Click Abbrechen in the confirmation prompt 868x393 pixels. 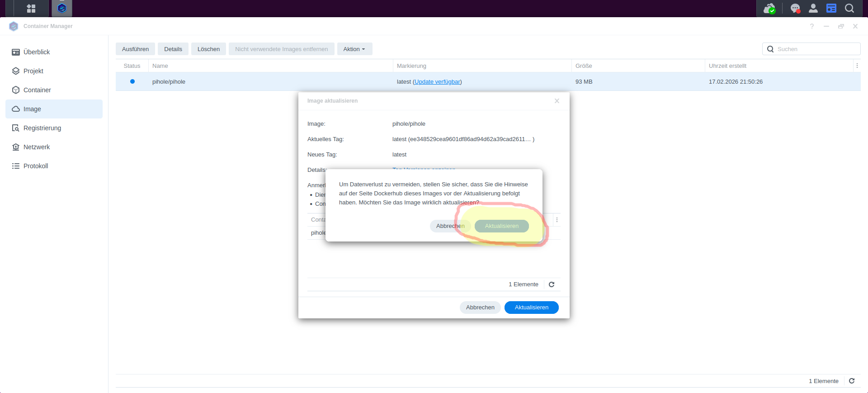coord(450,226)
